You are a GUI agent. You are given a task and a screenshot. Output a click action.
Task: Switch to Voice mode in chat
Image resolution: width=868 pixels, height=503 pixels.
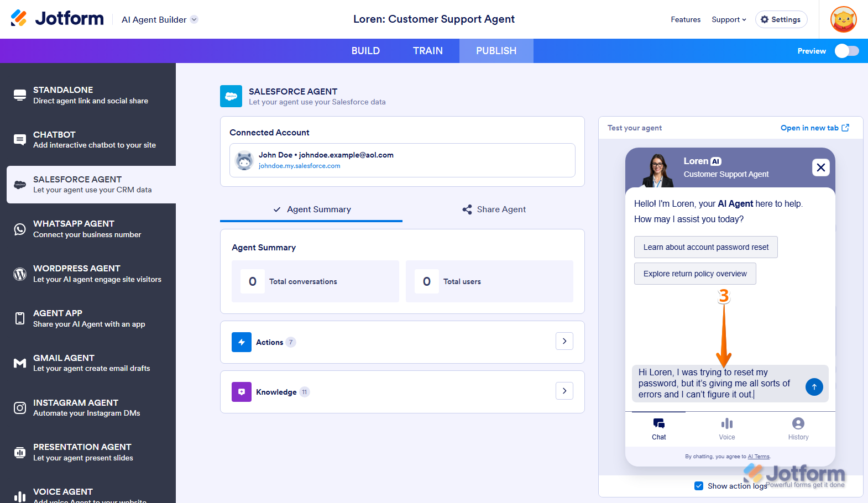click(x=726, y=429)
